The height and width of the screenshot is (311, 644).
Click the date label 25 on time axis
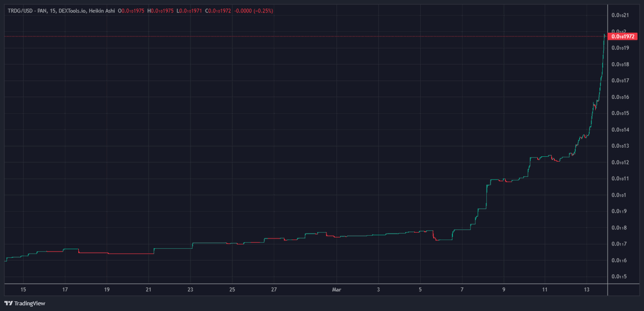click(x=232, y=289)
